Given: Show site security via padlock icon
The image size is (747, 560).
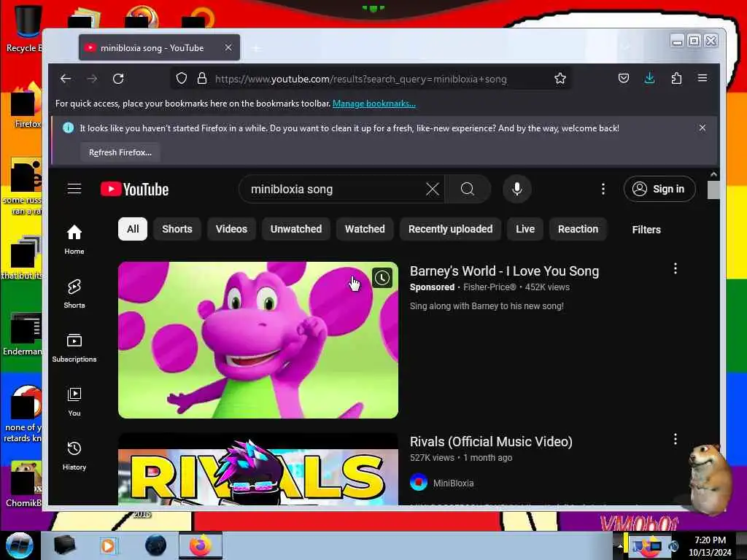Looking at the screenshot, I should click(202, 79).
